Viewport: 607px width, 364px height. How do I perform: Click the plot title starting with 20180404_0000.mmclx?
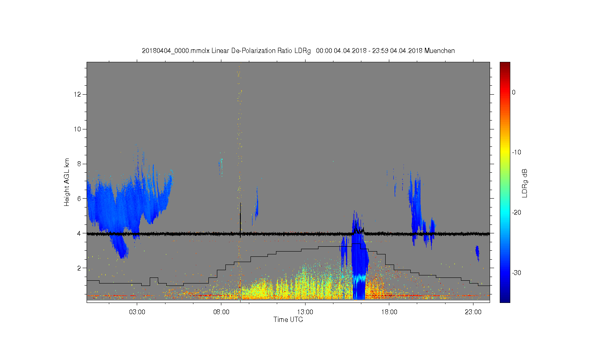[298, 51]
